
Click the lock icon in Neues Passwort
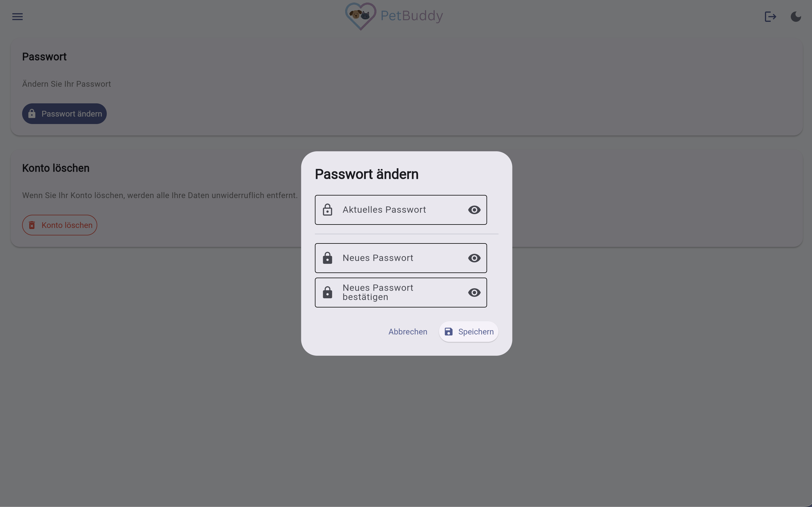[327, 258]
